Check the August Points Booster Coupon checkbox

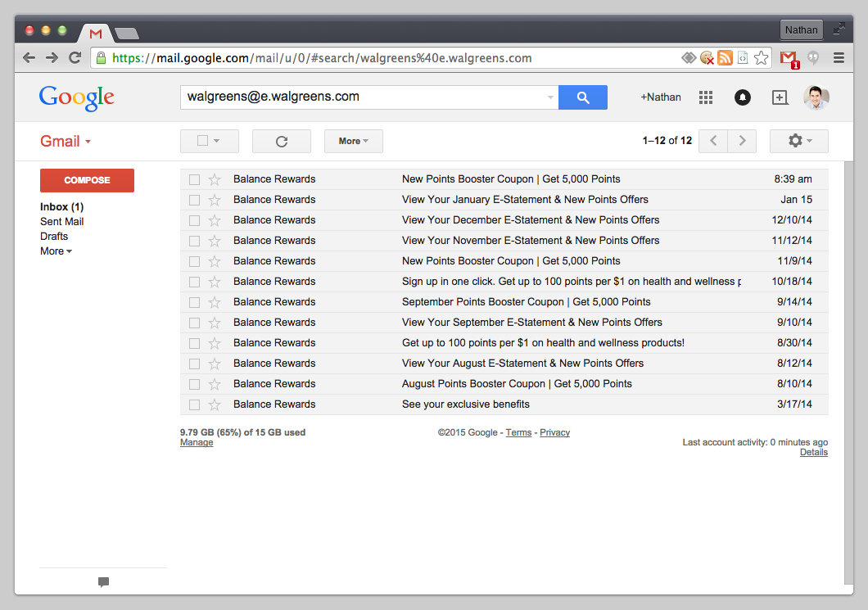point(194,384)
